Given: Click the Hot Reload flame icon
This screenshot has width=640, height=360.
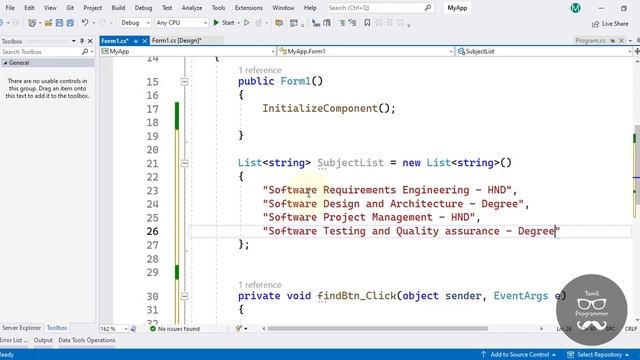Looking at the screenshot, I should (x=258, y=23).
